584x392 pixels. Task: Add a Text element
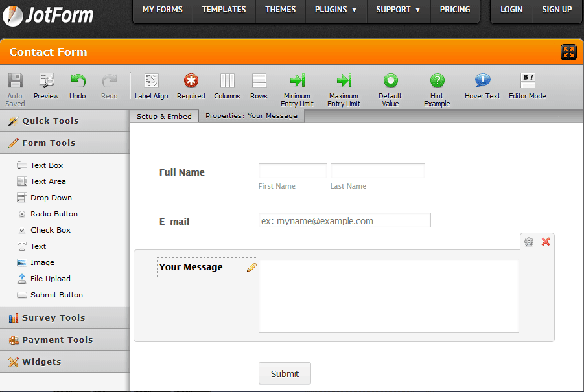(x=32, y=246)
